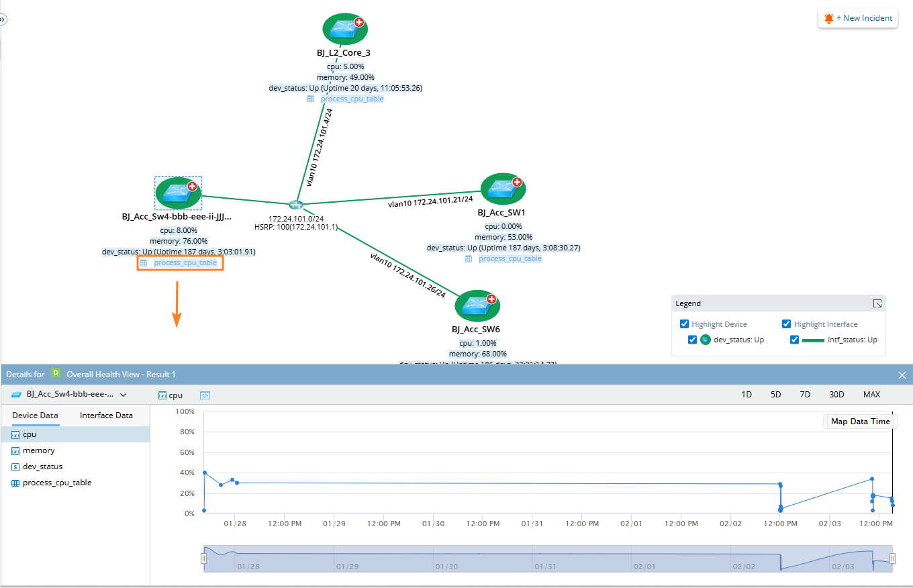Click the BJ_Acc_SW6 switch icon
Screen dimensions: 913x588
click(477, 306)
